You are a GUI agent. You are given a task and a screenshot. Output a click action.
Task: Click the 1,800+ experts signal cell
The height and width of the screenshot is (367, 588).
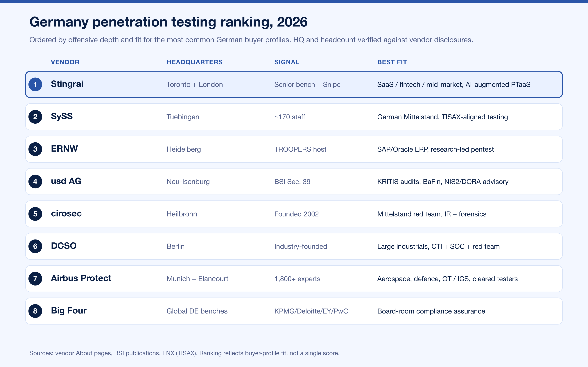297,279
